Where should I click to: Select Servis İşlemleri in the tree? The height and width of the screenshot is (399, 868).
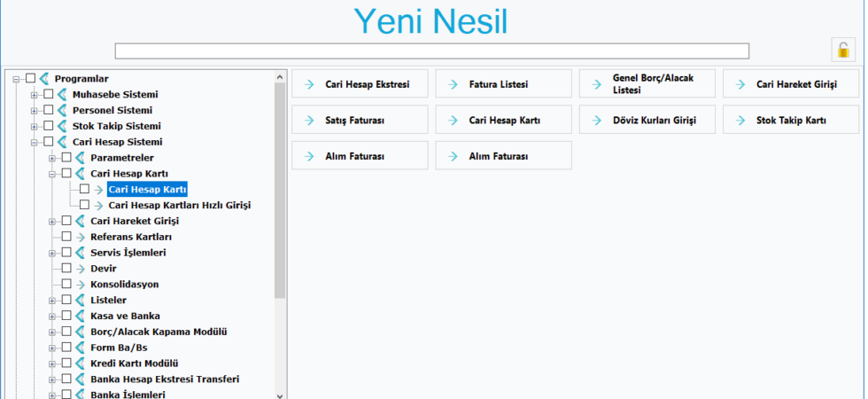pyautogui.click(x=128, y=253)
